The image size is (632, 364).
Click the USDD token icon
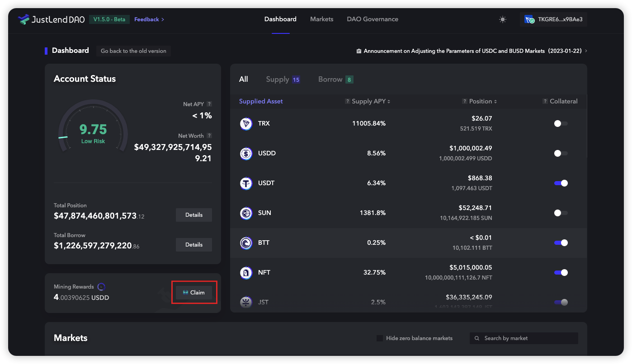tap(246, 153)
